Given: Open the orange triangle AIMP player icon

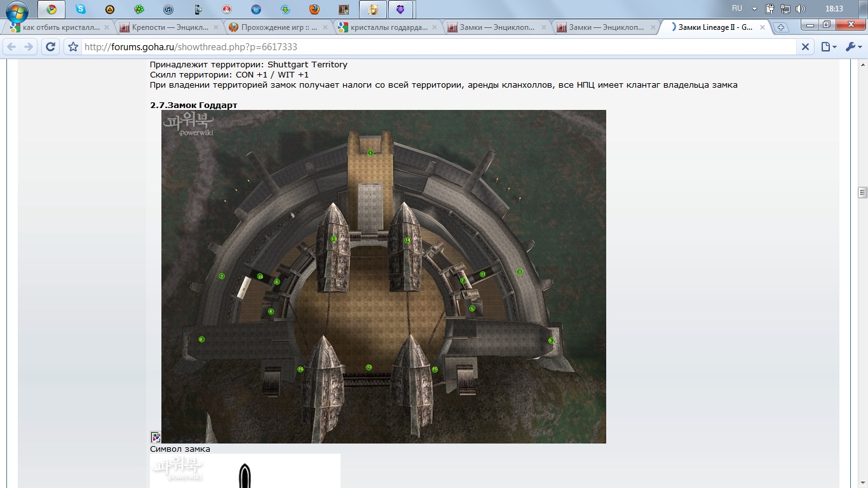Looking at the screenshot, I should (x=110, y=10).
